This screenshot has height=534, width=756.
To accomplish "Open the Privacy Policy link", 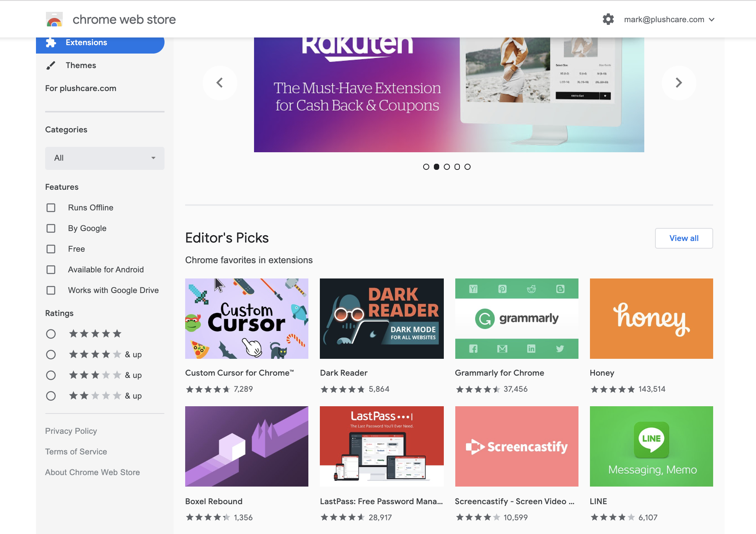I will (x=71, y=431).
